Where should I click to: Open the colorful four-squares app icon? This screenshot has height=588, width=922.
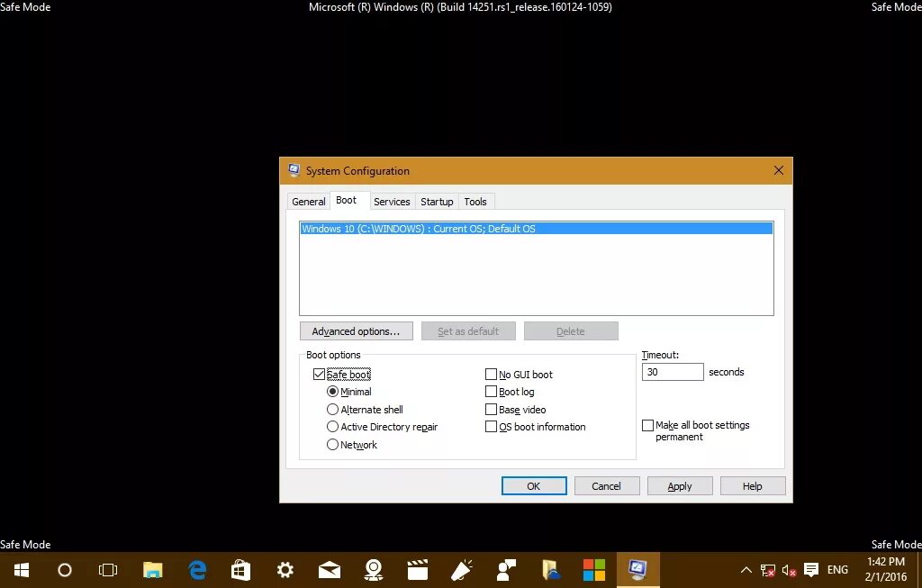[594, 570]
